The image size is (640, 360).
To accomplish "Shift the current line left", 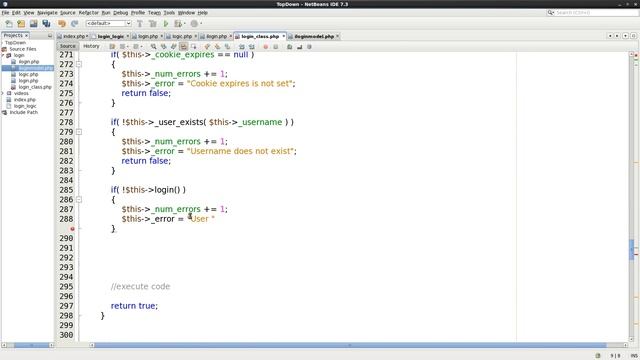I will coord(242,47).
